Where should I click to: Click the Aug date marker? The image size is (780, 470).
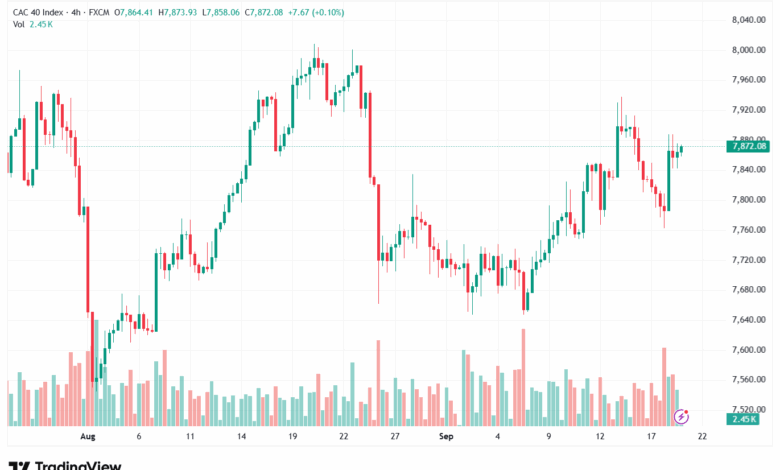87,437
